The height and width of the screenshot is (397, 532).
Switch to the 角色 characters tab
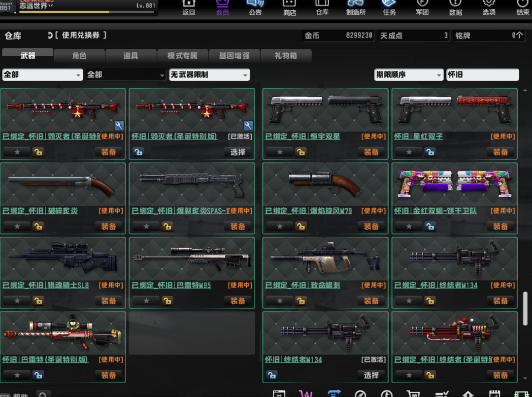point(79,56)
